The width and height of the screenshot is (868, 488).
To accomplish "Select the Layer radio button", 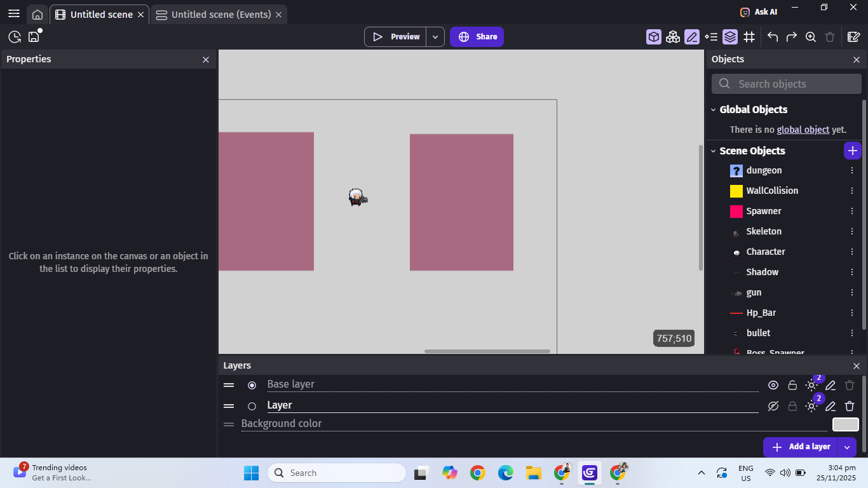I will [252, 406].
